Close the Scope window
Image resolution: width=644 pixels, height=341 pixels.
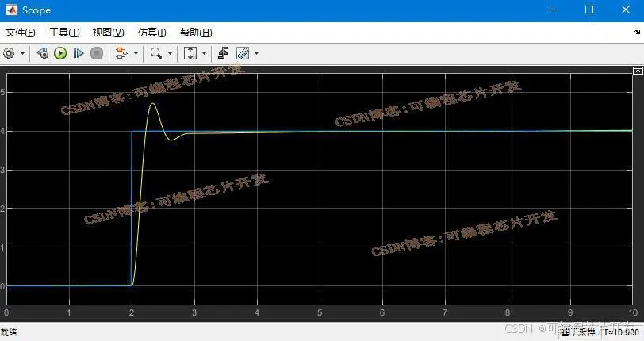click(x=625, y=10)
